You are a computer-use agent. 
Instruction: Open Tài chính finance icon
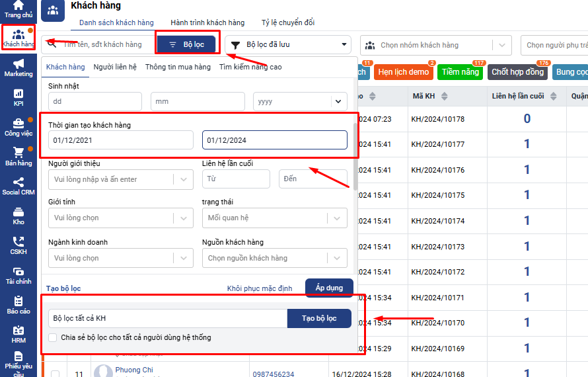coord(18,274)
